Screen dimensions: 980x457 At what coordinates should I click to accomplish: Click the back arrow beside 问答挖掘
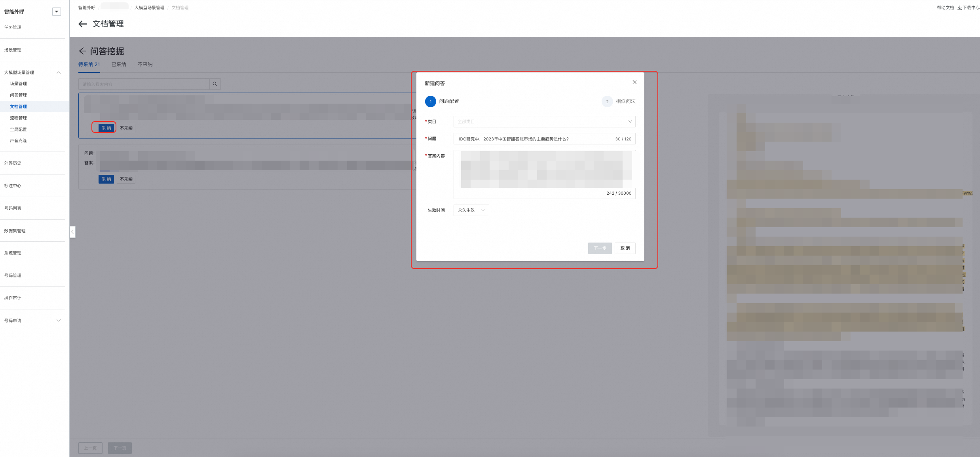pos(82,51)
